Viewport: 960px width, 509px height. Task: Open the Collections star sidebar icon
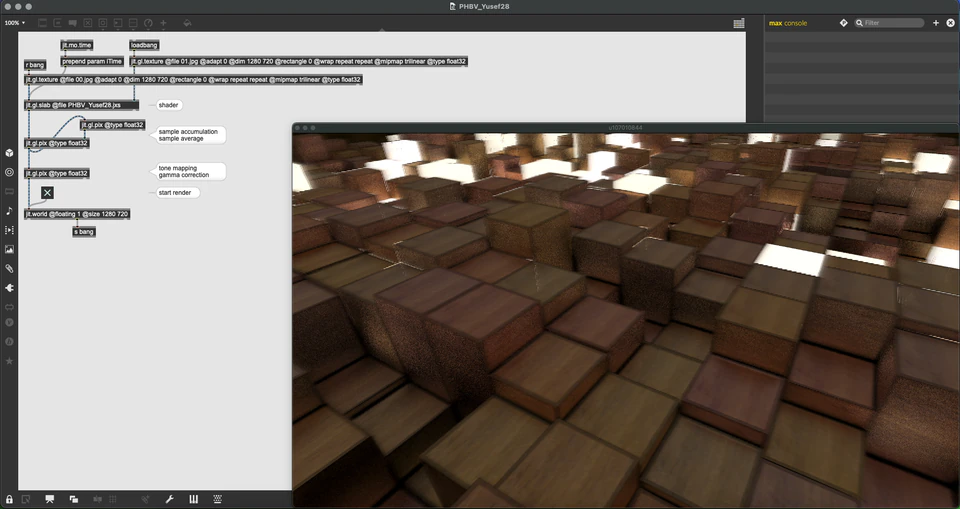coord(9,361)
